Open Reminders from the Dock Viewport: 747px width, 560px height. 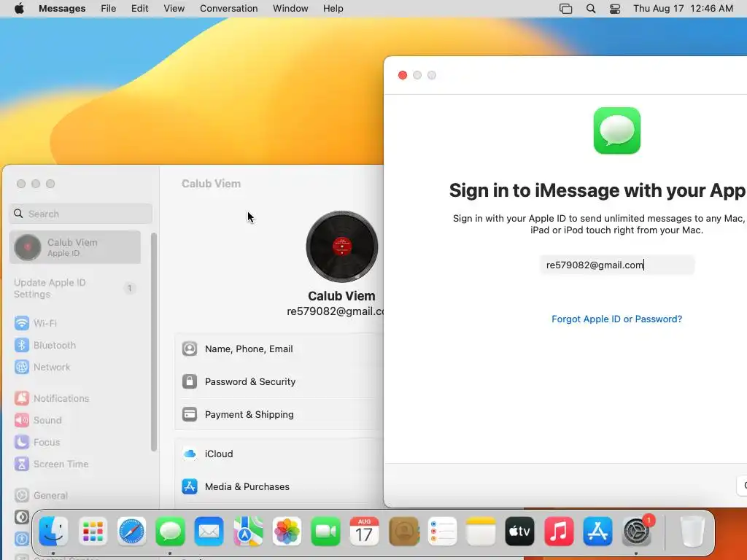[442, 531]
